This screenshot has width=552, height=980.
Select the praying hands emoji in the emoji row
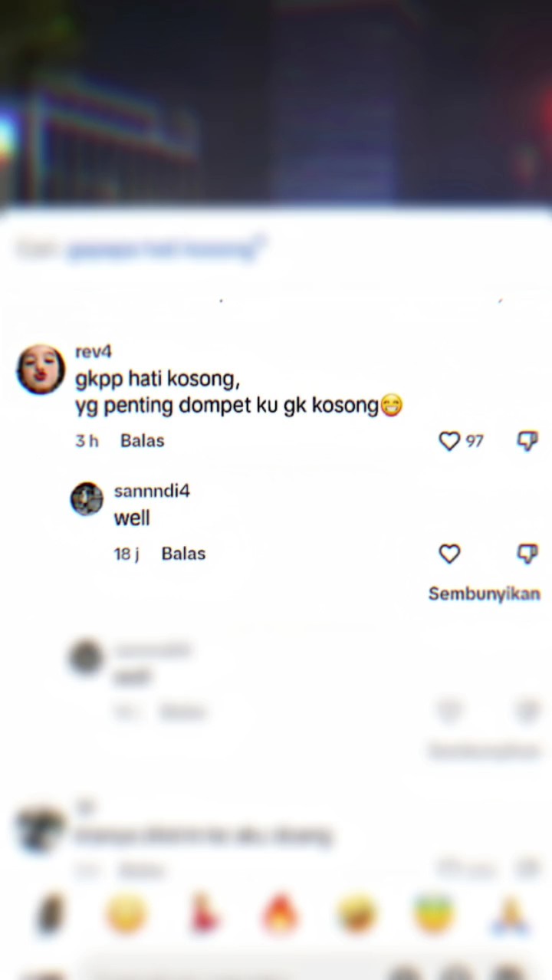coord(510,915)
